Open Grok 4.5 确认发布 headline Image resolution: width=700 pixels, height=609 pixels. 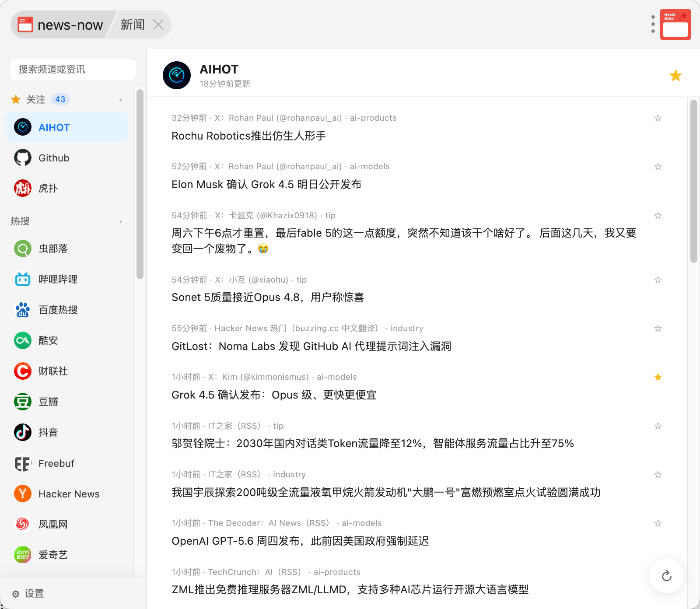pyautogui.click(x=274, y=395)
